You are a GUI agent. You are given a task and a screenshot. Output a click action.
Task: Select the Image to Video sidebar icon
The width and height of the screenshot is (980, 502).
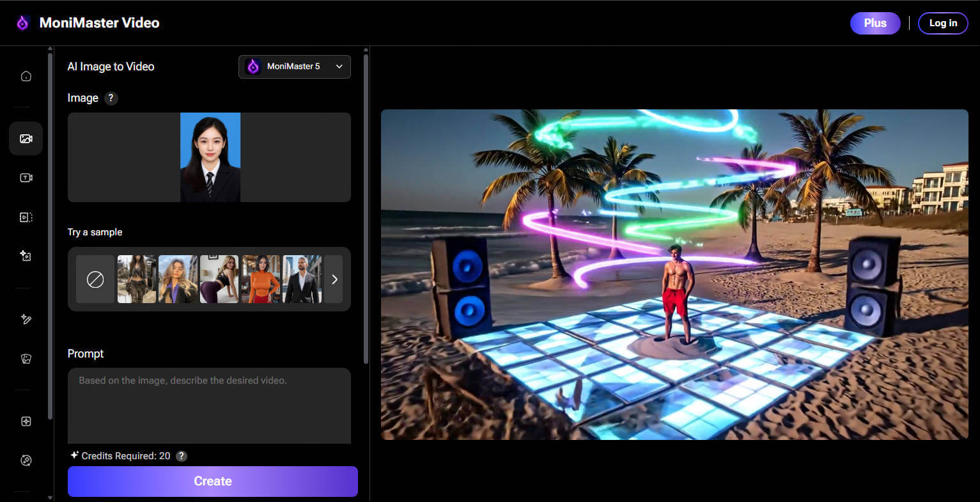click(26, 139)
